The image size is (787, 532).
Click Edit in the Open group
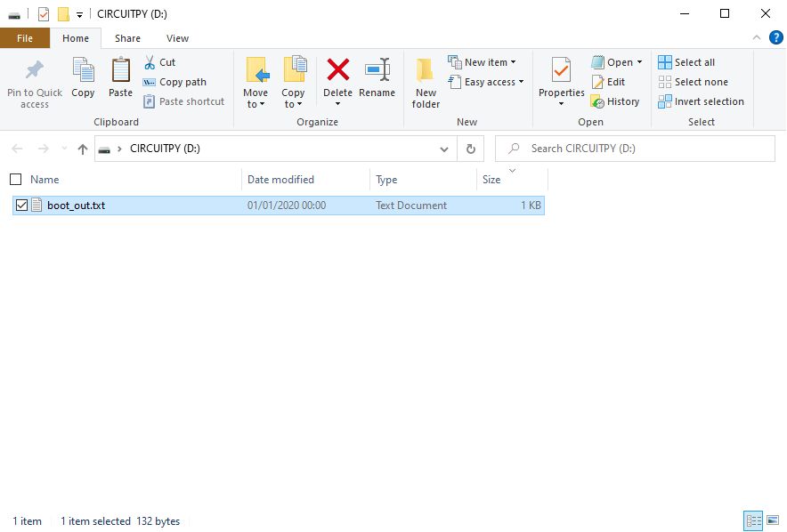608,82
